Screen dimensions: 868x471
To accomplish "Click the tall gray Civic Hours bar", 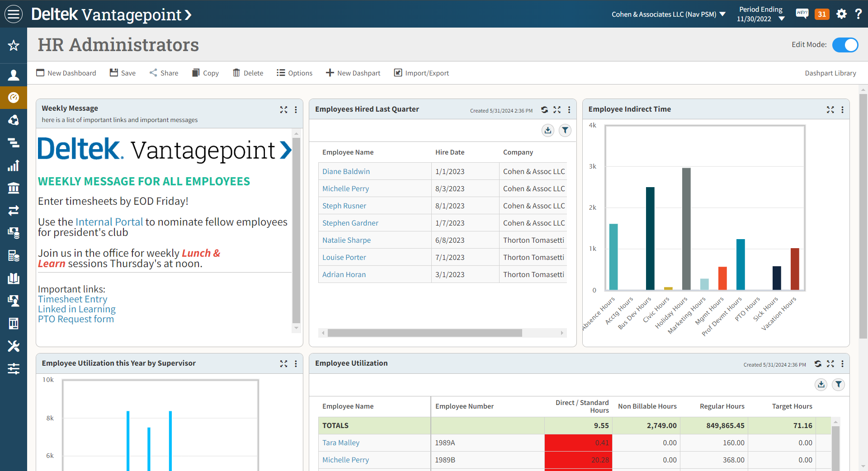I will (686, 228).
